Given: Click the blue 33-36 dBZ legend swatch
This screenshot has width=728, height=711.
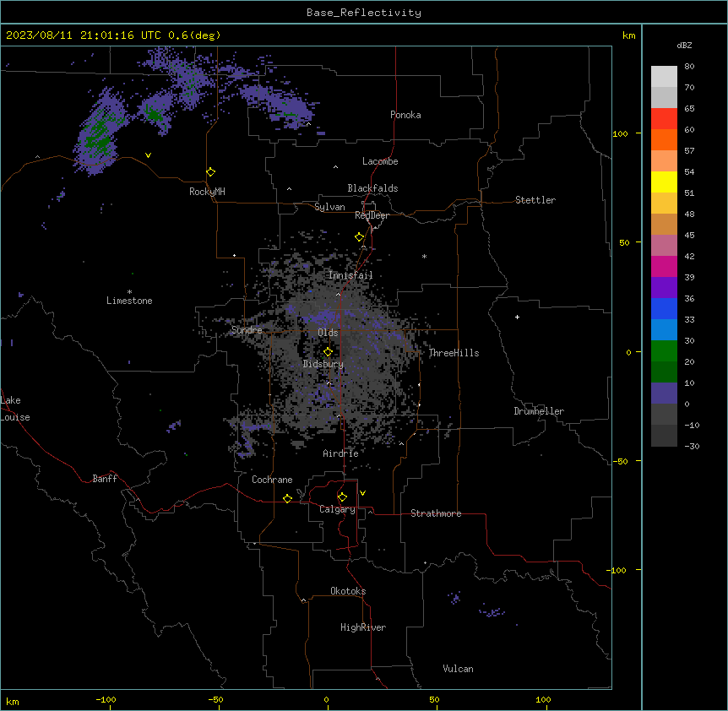Looking at the screenshot, I should [x=664, y=308].
